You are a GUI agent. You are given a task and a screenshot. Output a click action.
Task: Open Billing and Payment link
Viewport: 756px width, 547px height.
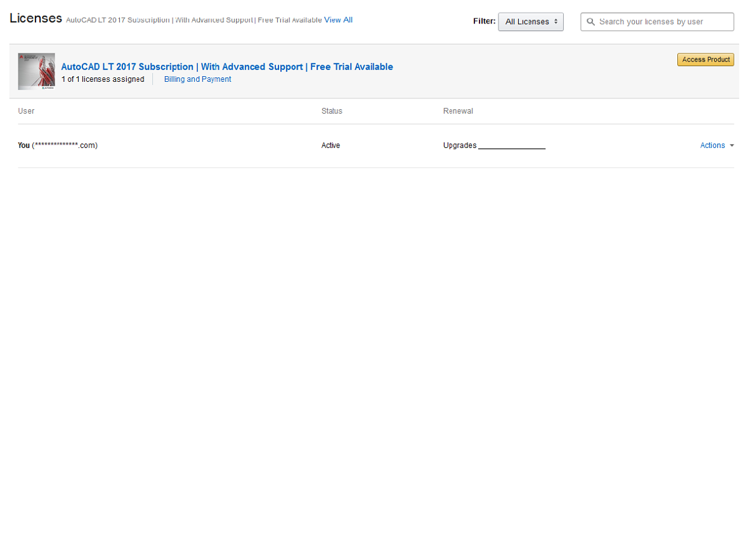197,79
